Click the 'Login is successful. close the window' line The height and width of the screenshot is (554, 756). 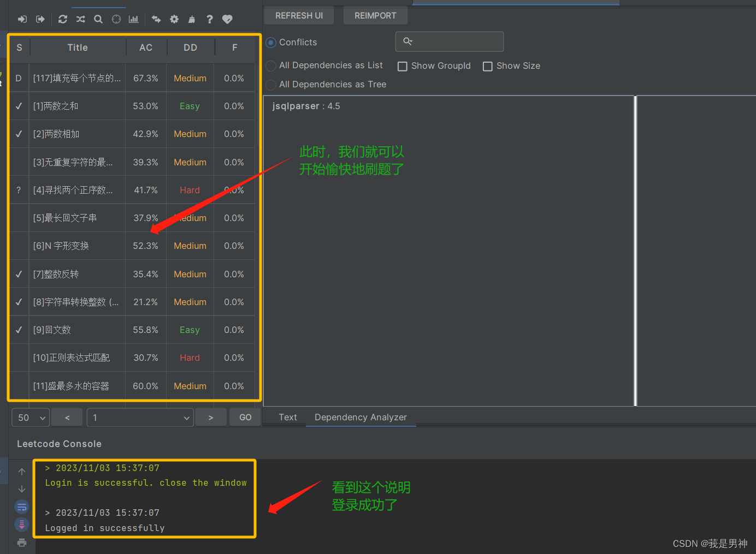(x=146, y=482)
